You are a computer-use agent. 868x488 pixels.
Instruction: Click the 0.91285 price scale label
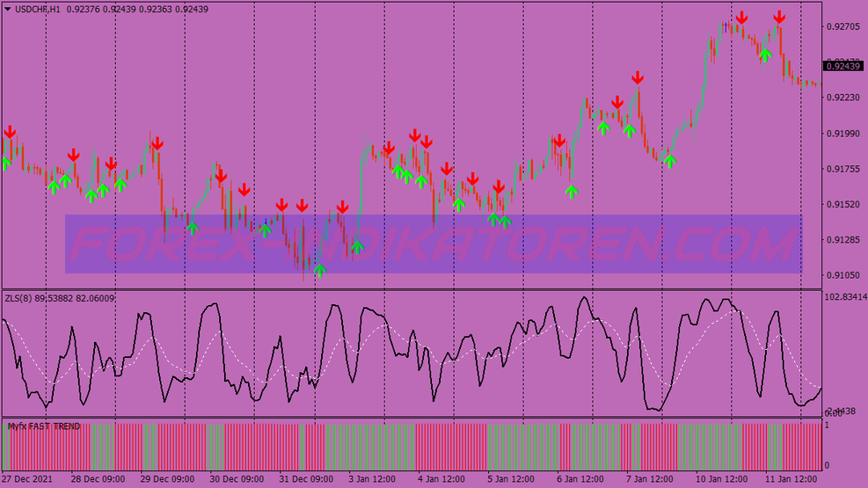843,239
